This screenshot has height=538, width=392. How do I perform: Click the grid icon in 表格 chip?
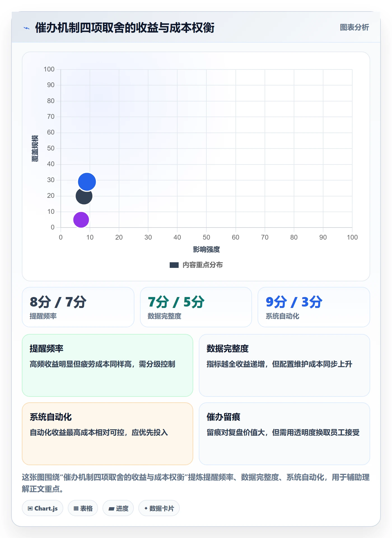coord(76,509)
